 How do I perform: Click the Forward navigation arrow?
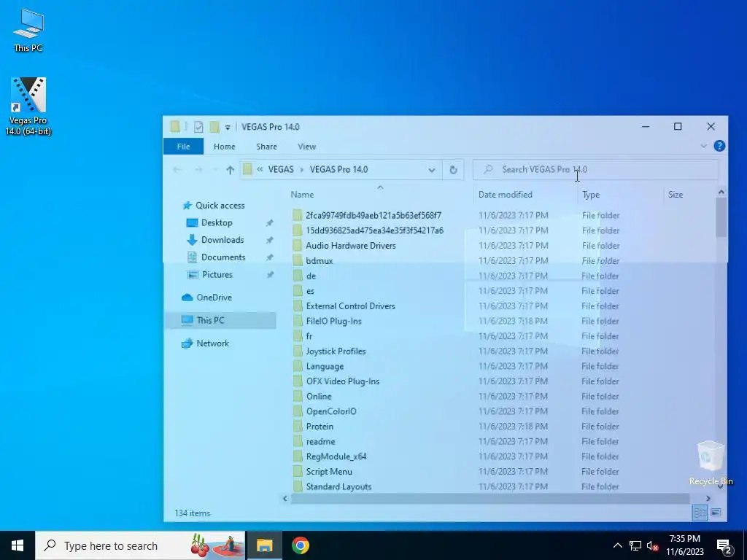[198, 169]
